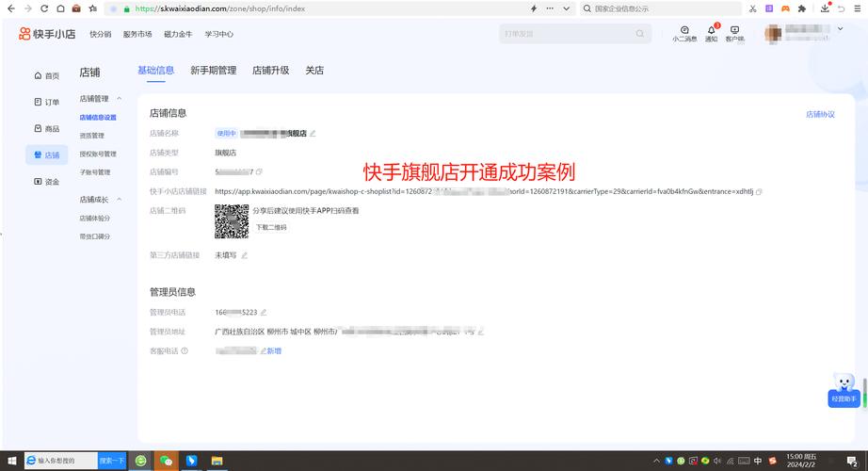Open 磁力金牛 top menu
The width and height of the screenshot is (868, 471).
pos(178,34)
